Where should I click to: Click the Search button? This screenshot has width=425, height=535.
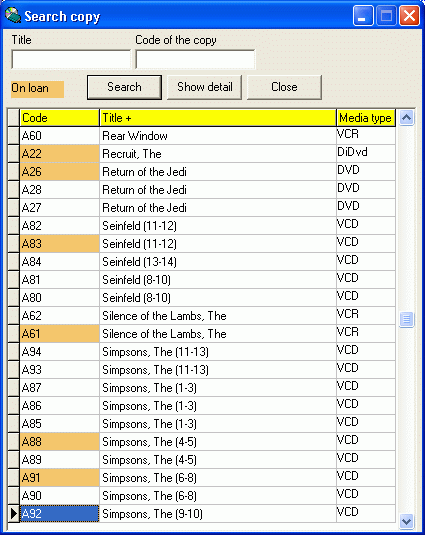click(124, 87)
